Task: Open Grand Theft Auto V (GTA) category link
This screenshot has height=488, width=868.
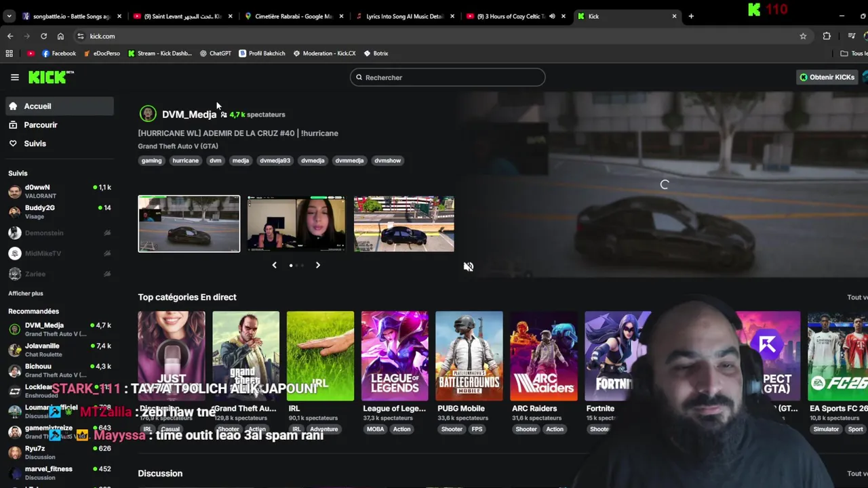Action: 178,146
